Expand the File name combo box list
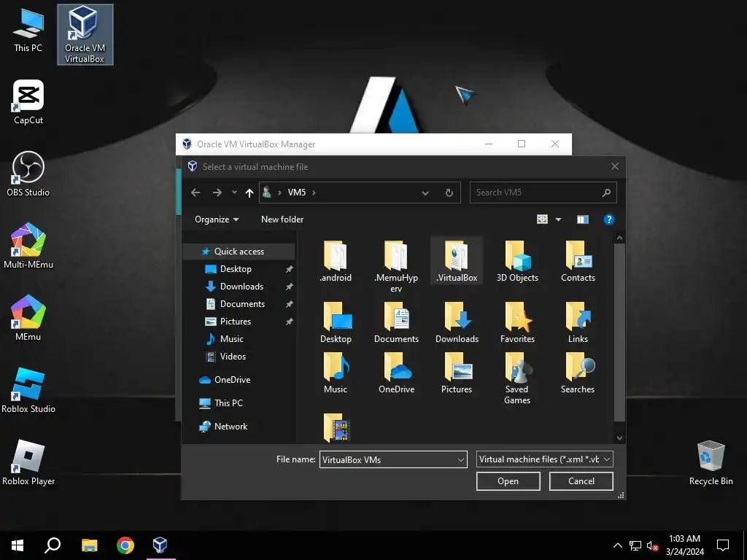The height and width of the screenshot is (560, 747). pos(461,460)
